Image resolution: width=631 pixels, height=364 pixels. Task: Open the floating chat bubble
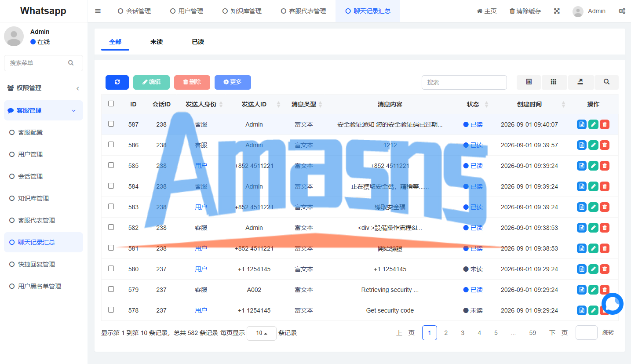tap(613, 304)
